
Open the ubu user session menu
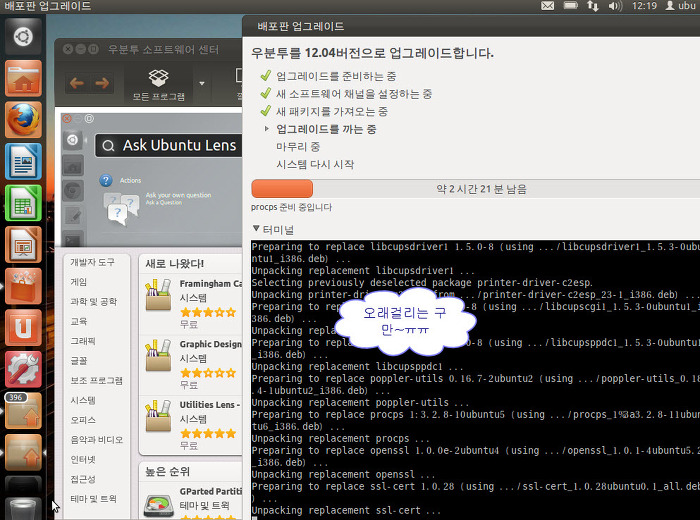(682, 7)
